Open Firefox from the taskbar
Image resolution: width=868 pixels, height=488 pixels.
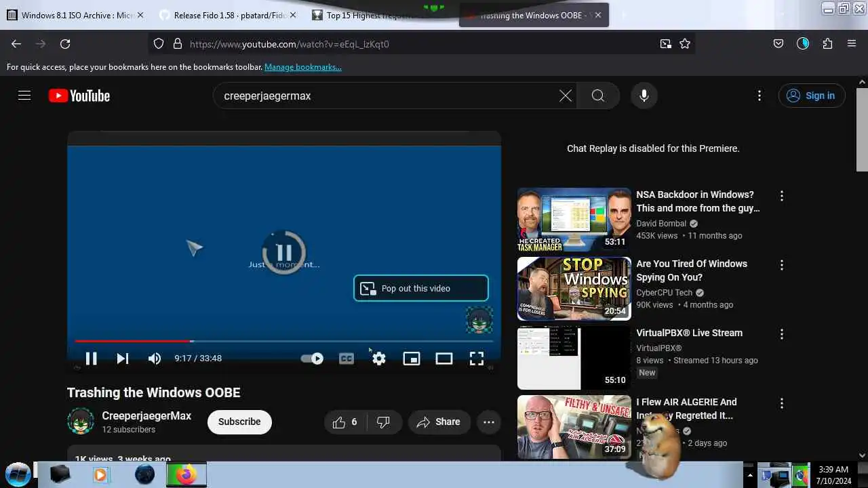[186, 474]
